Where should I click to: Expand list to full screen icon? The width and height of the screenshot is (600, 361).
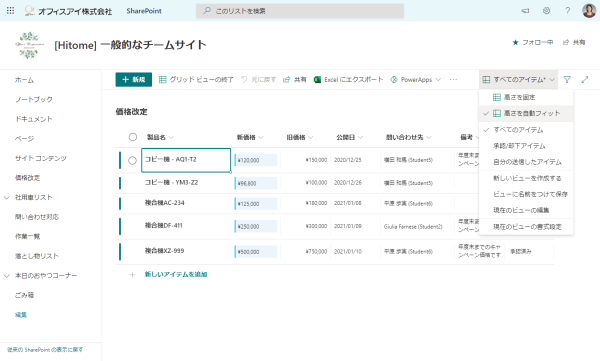coord(585,80)
